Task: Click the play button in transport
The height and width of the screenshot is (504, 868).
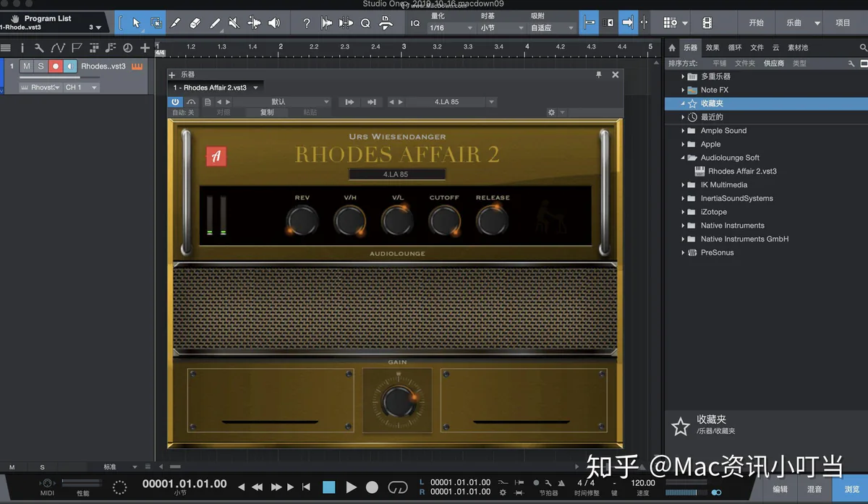Action: point(352,487)
